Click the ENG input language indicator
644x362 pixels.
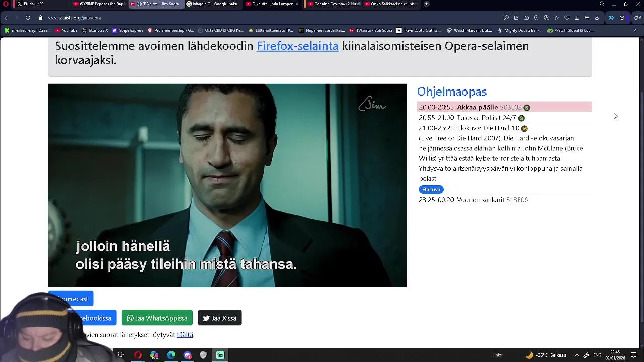(x=597, y=355)
